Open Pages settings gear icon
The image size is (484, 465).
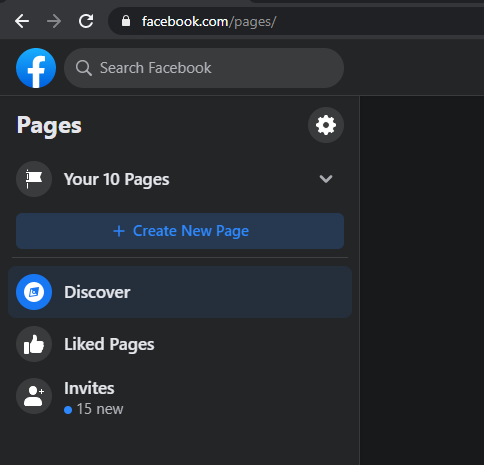point(326,125)
